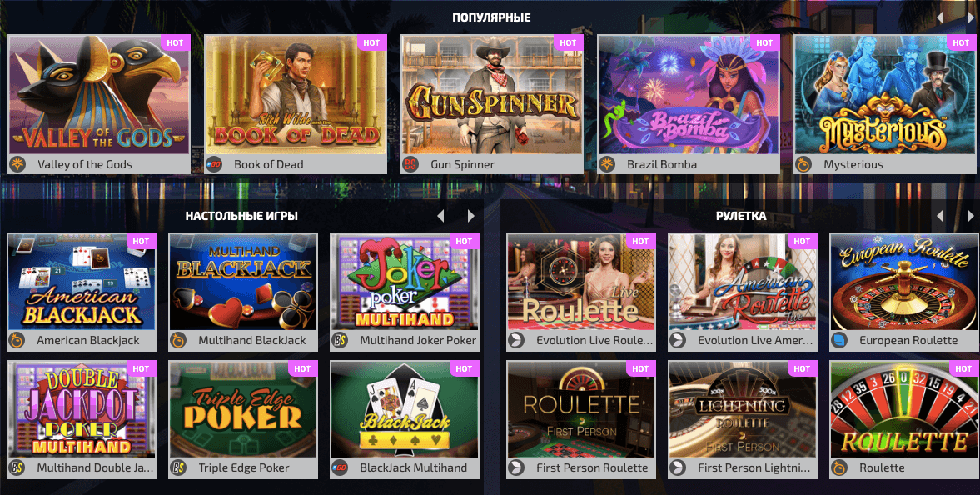This screenshot has height=495, width=980.
Task: Launch the Brazil Bomba game thumbnail
Action: (x=688, y=94)
